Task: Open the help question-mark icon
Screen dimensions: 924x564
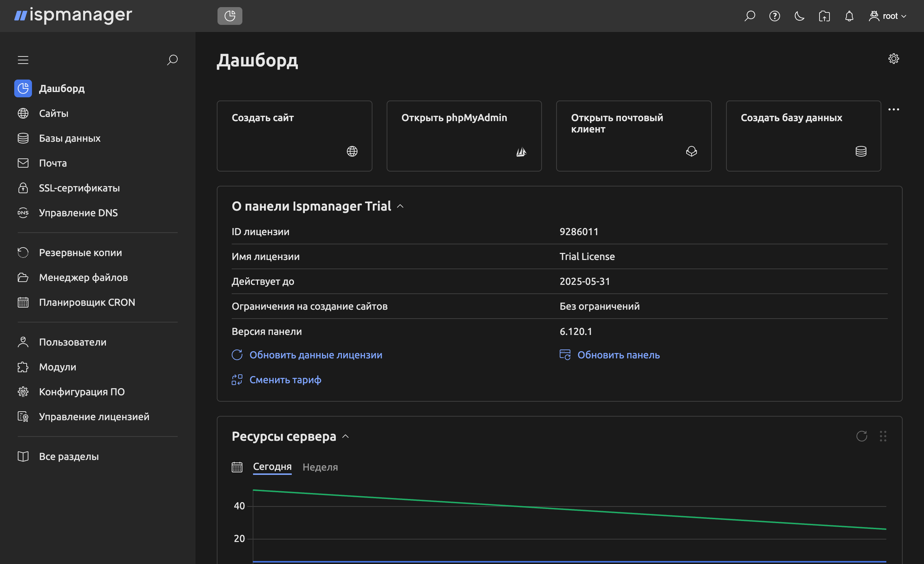Action: [774, 16]
